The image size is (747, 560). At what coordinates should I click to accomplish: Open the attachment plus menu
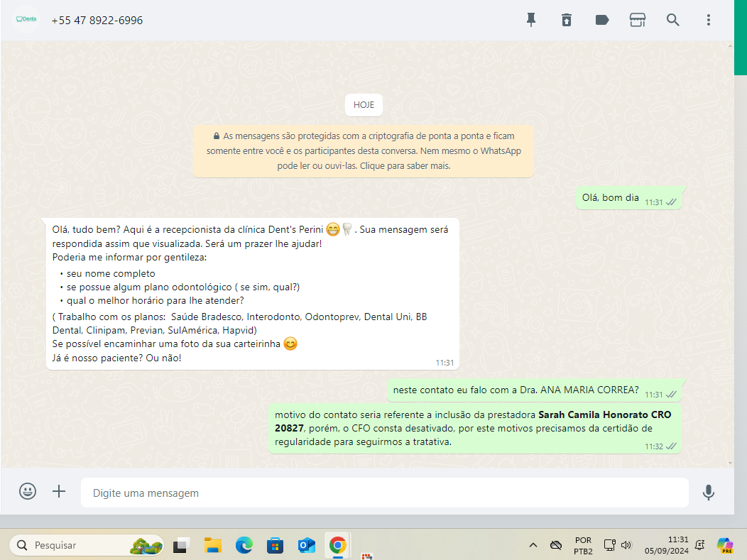pos(59,491)
